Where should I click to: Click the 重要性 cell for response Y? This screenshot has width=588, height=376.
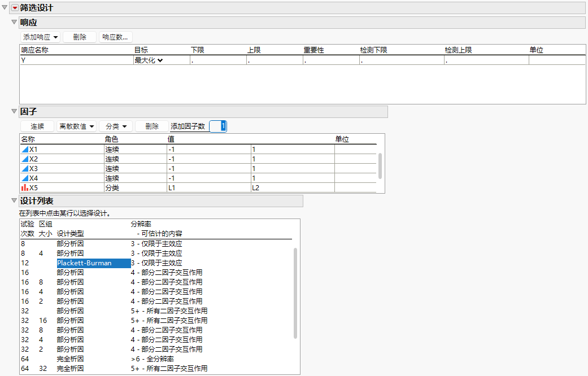(x=331, y=60)
